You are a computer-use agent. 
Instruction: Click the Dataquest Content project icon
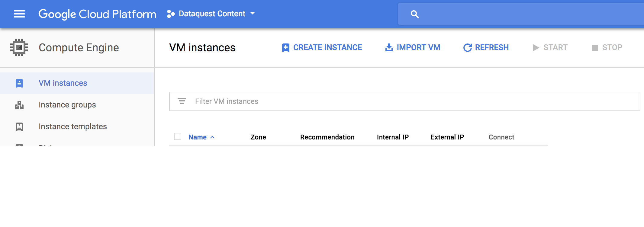coord(171,14)
